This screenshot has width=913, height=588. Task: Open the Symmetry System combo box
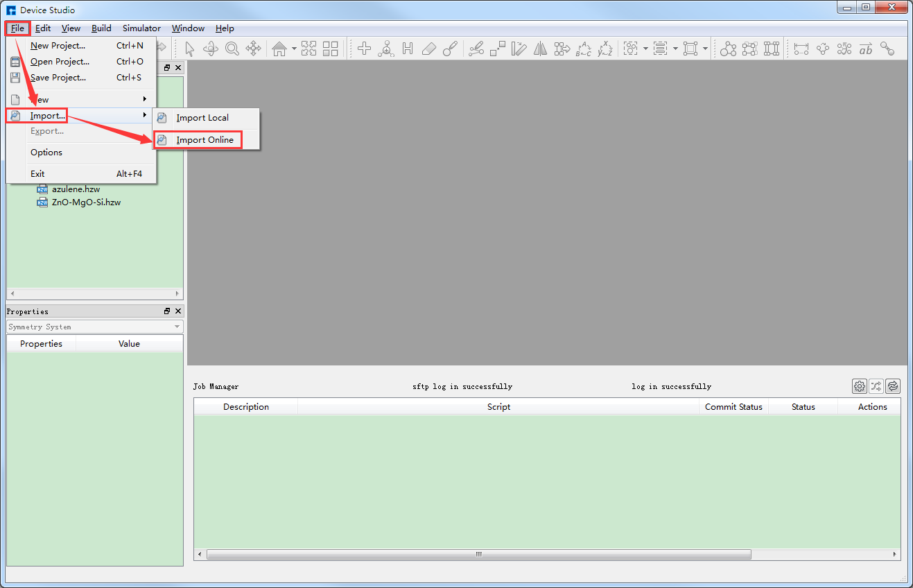95,327
